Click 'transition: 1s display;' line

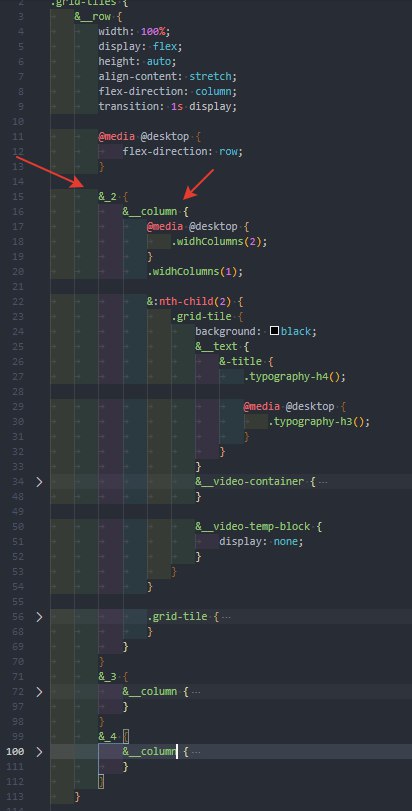168,107
